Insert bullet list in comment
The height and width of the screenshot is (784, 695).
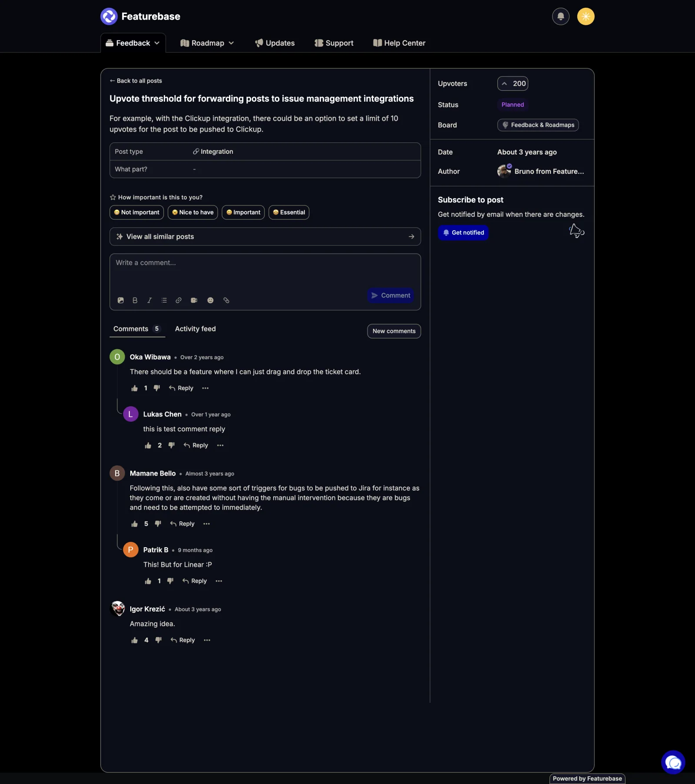click(164, 300)
